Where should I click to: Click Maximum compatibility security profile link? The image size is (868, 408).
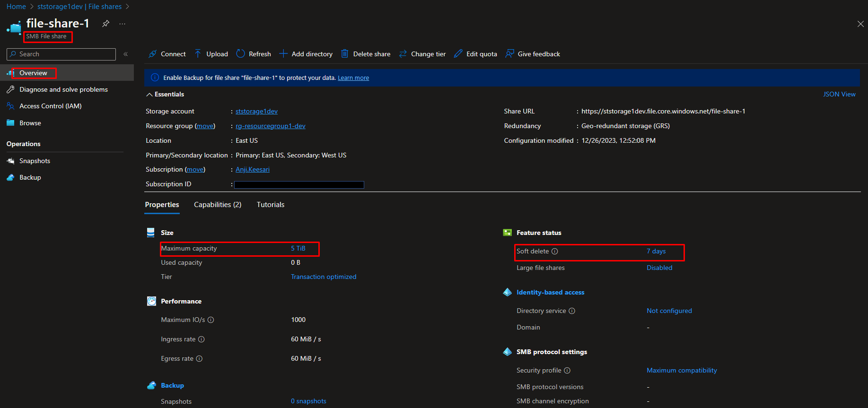[682, 370]
